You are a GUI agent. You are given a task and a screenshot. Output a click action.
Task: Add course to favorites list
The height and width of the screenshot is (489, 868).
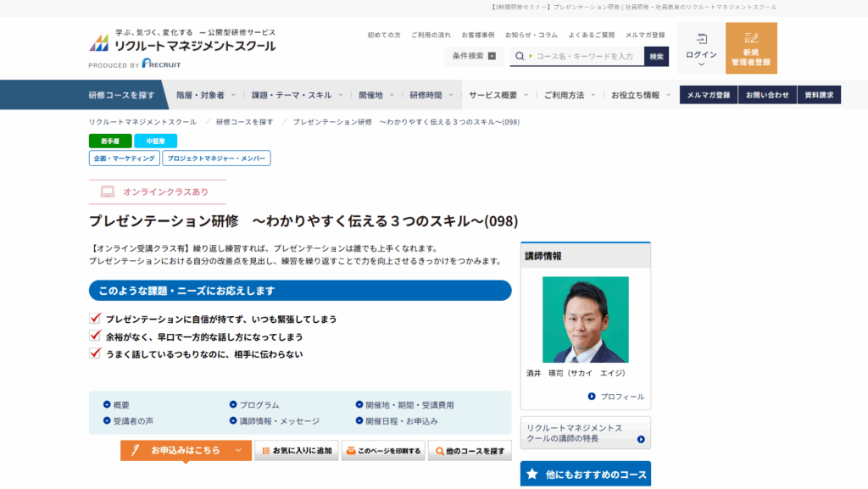point(296,451)
